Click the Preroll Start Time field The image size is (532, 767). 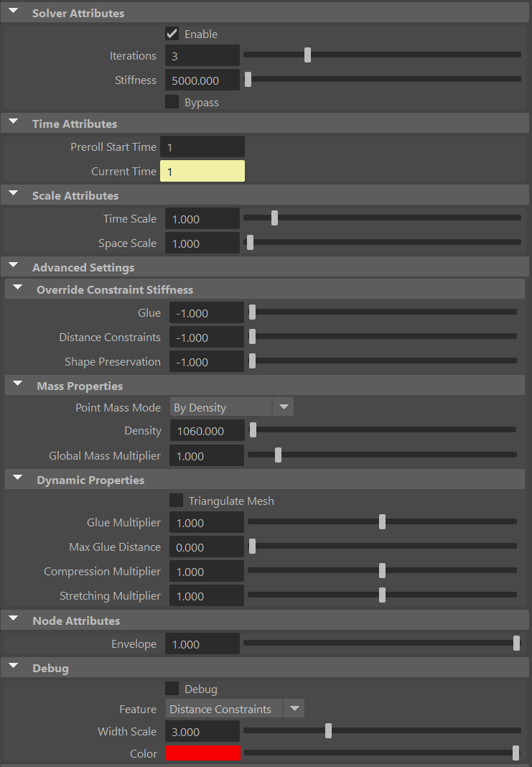point(202,147)
